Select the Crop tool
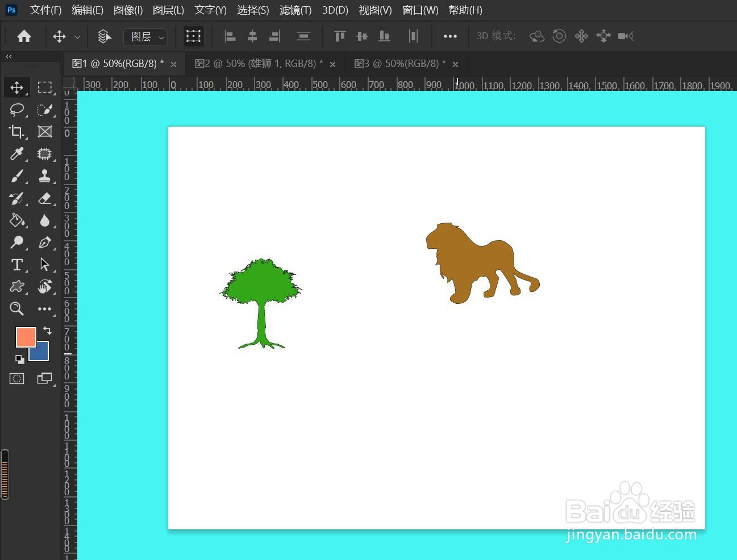 [x=16, y=132]
